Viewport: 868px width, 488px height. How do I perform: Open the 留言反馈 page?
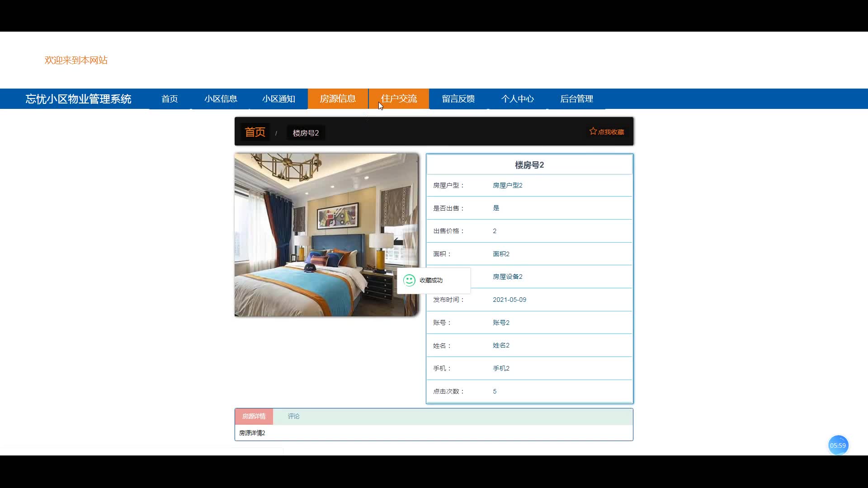[x=458, y=99]
